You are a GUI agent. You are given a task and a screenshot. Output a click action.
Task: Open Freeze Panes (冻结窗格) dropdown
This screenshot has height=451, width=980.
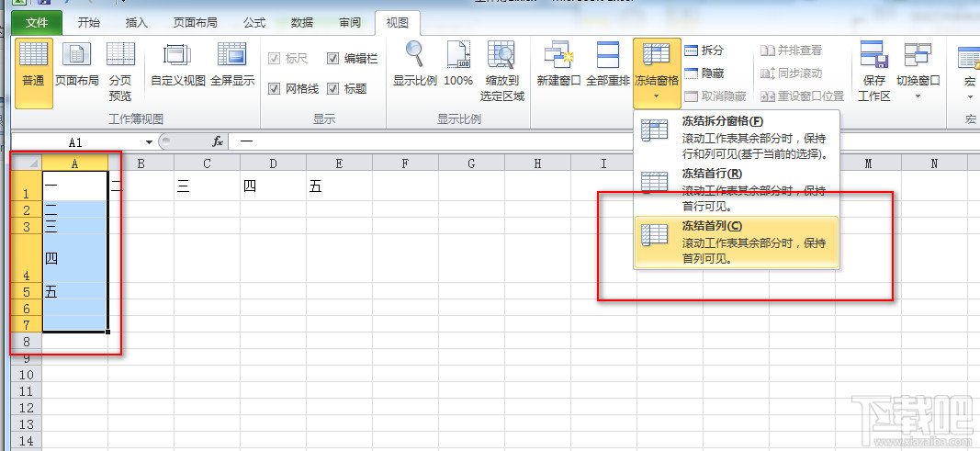[x=657, y=73]
